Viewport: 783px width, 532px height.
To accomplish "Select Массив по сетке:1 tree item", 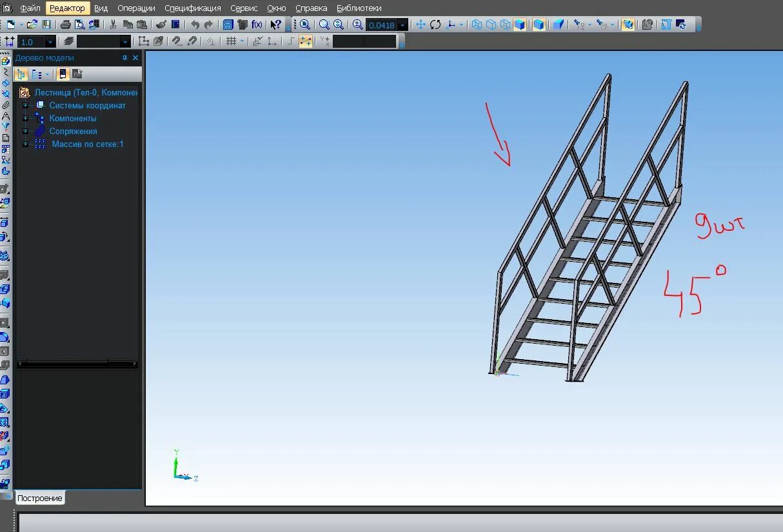I will tap(88, 144).
